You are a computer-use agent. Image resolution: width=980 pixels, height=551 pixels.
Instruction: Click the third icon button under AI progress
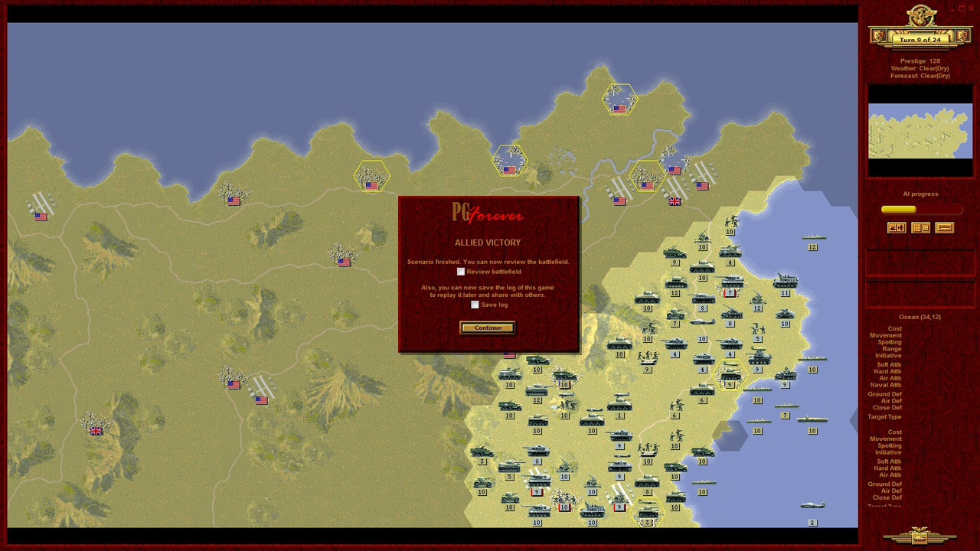click(945, 227)
